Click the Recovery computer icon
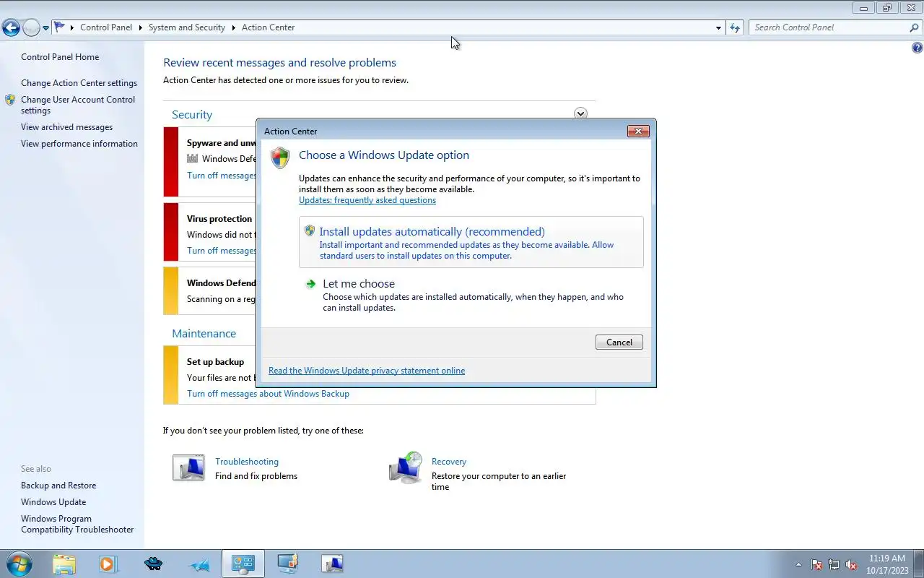 pyautogui.click(x=405, y=467)
